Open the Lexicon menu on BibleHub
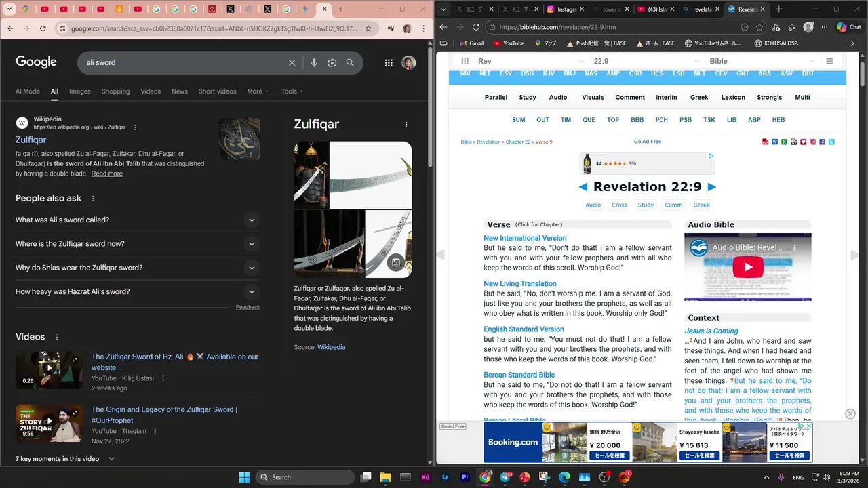868x488 pixels. click(733, 97)
